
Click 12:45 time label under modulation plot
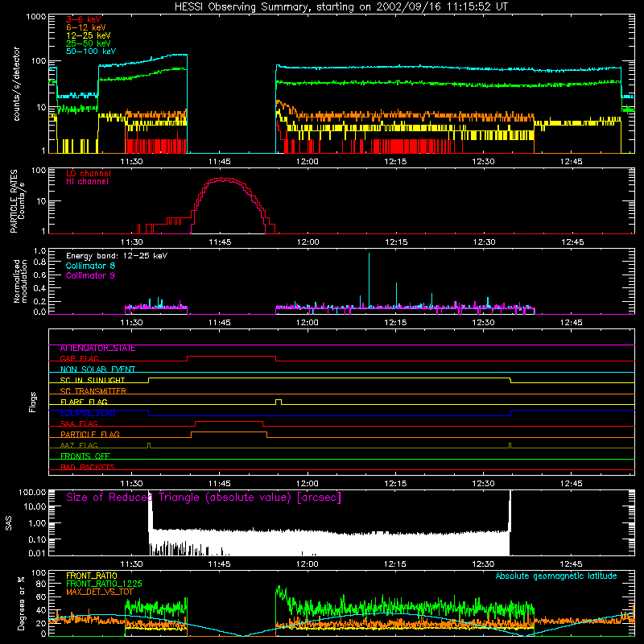click(x=572, y=323)
